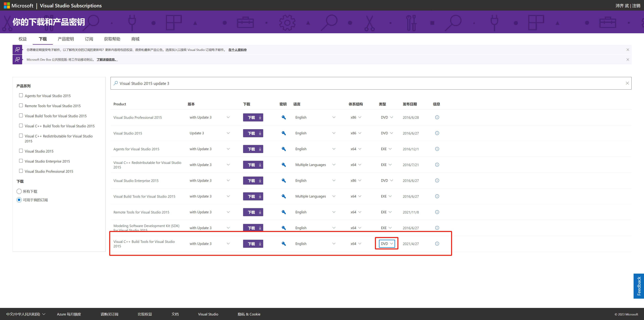The height and width of the screenshot is (320, 644).
Task: Select the 可用于我的订阅 radio button
Action: click(x=19, y=200)
